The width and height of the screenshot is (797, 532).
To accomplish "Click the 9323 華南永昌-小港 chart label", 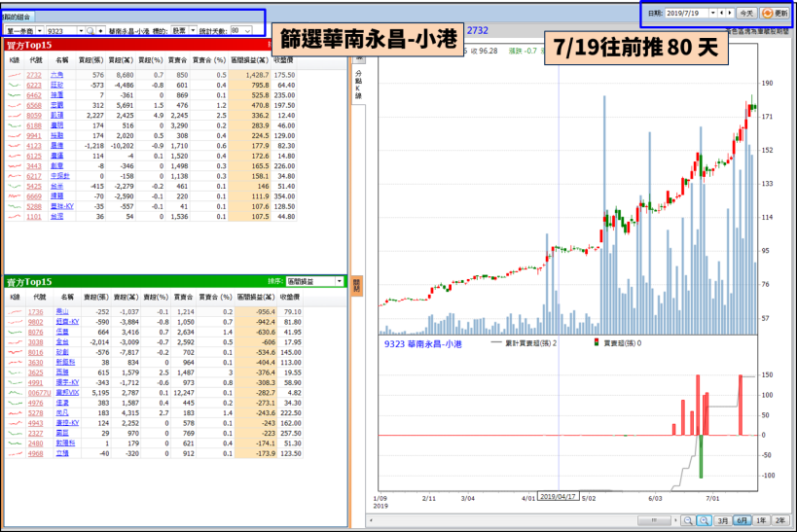I will (x=423, y=344).
